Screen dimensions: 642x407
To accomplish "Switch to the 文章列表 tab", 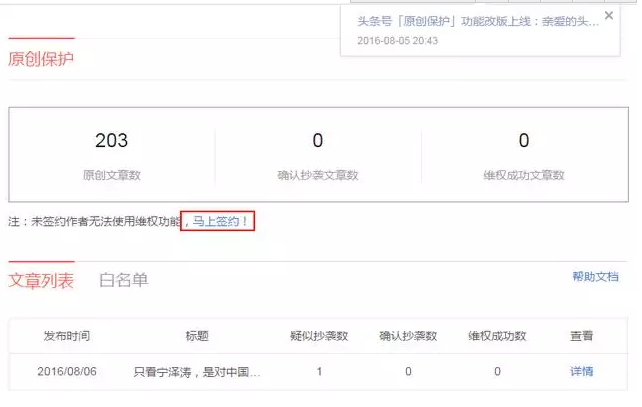I will click(41, 280).
